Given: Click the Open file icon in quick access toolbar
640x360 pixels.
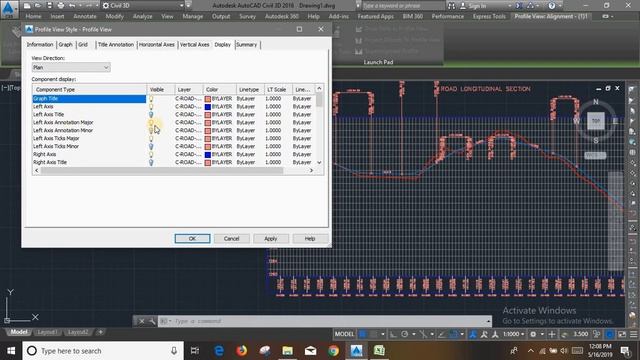Looking at the screenshot, I should point(38,6).
